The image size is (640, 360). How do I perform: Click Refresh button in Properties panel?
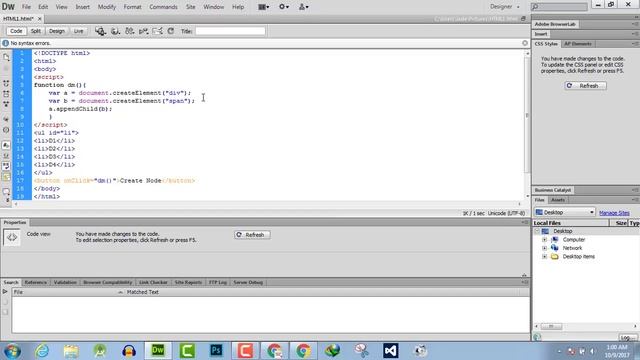point(252,235)
